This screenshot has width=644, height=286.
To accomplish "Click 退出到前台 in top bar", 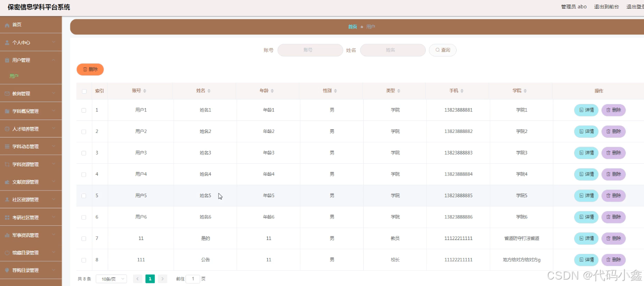I will coord(606,7).
